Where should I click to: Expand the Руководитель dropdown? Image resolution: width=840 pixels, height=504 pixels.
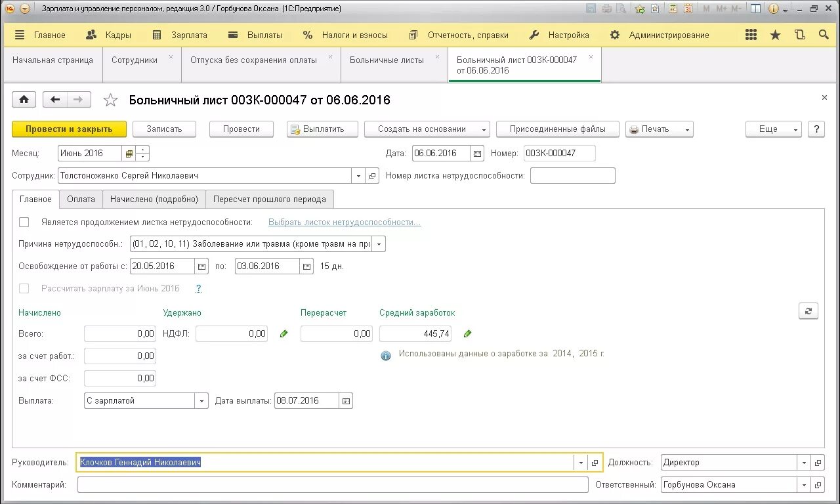tap(581, 463)
